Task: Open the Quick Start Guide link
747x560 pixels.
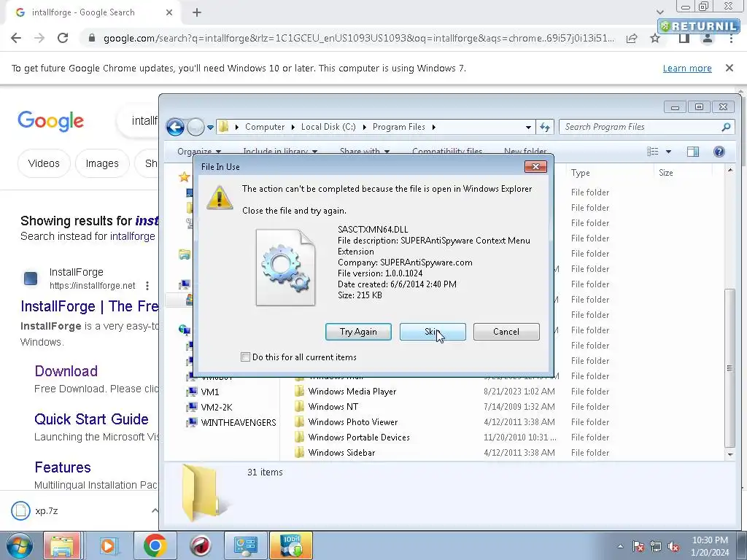Action: pyautogui.click(x=91, y=419)
